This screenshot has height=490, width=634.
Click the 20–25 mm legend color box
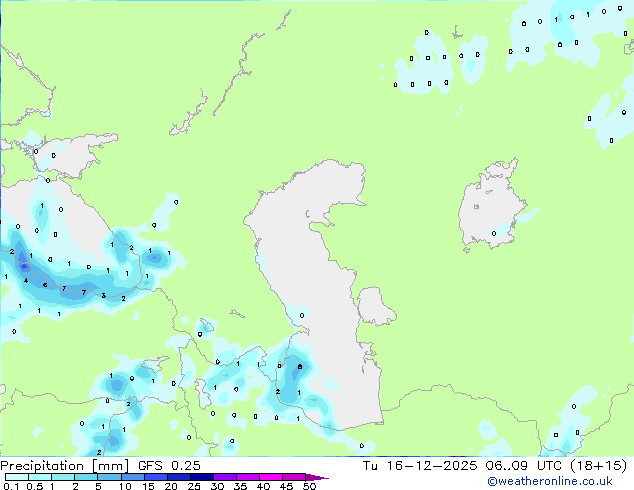pyautogui.click(x=178, y=477)
